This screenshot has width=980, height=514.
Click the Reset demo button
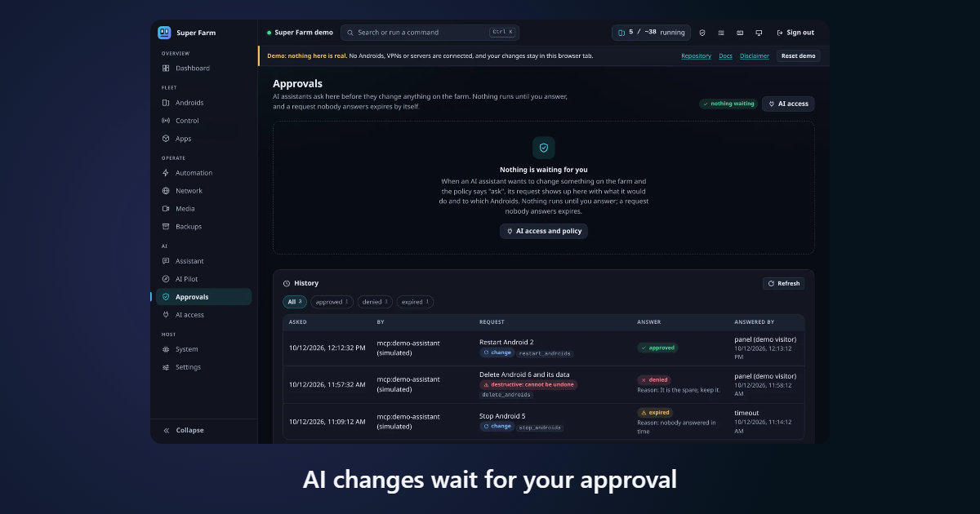798,56
